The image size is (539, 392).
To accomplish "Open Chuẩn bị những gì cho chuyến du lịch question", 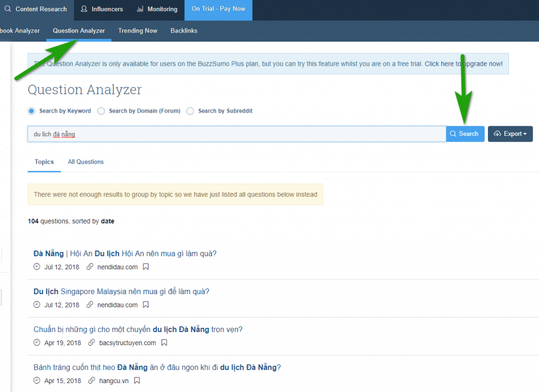I will coord(138,329).
